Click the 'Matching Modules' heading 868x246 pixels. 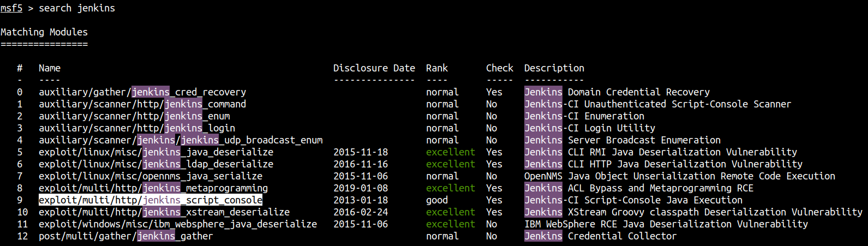coord(44,32)
